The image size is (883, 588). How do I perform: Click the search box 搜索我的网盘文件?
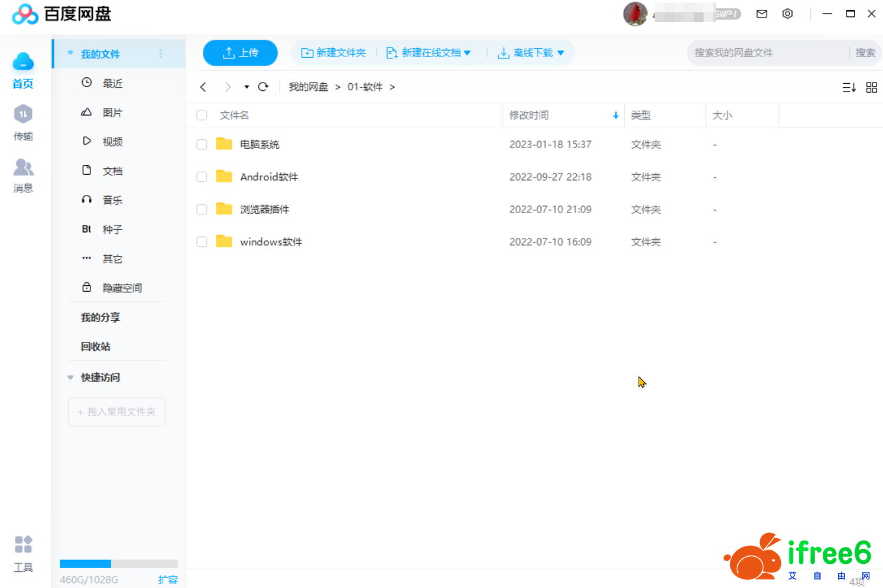pos(767,53)
